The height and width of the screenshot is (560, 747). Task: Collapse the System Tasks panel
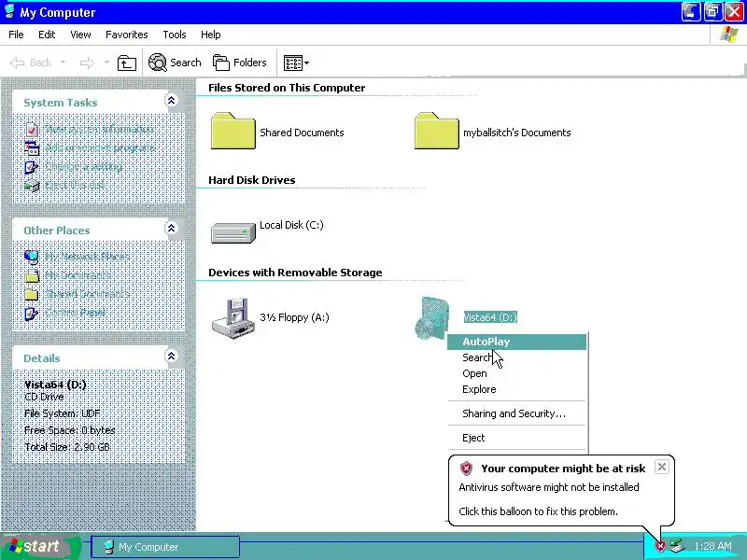172,100
